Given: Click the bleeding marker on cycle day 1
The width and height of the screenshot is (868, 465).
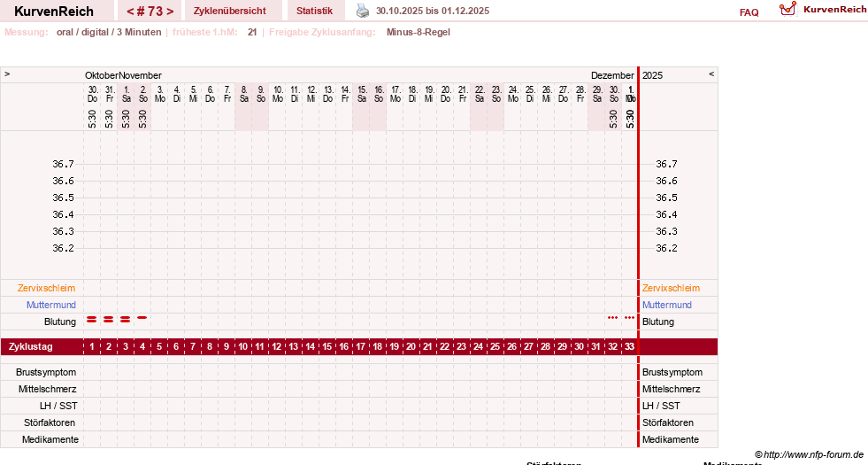Looking at the screenshot, I should point(92,319).
